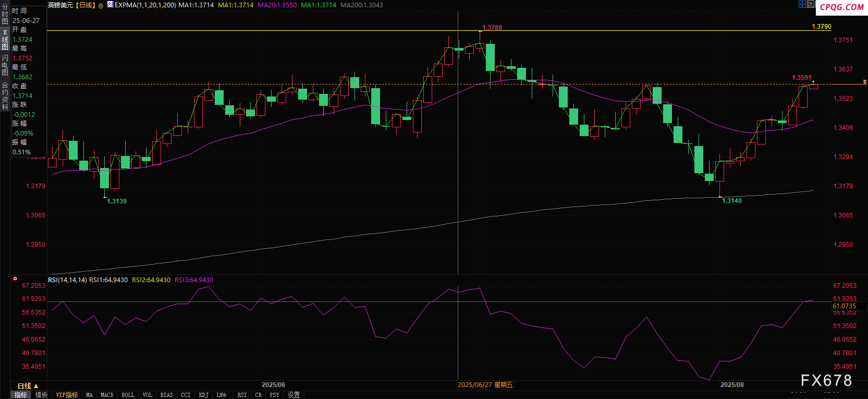Select the 模板 tab at bottom
Image resolution: width=868 pixels, height=399 pixels.
42,395
